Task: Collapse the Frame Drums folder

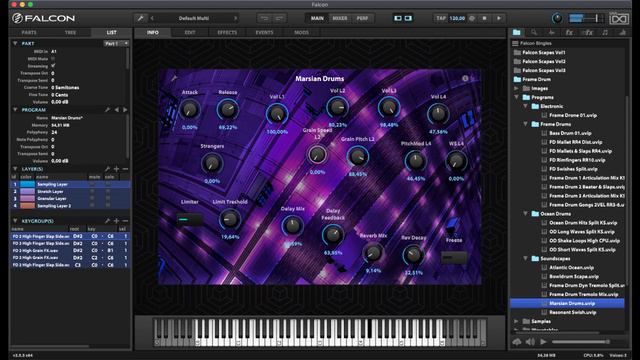Action: click(x=526, y=124)
